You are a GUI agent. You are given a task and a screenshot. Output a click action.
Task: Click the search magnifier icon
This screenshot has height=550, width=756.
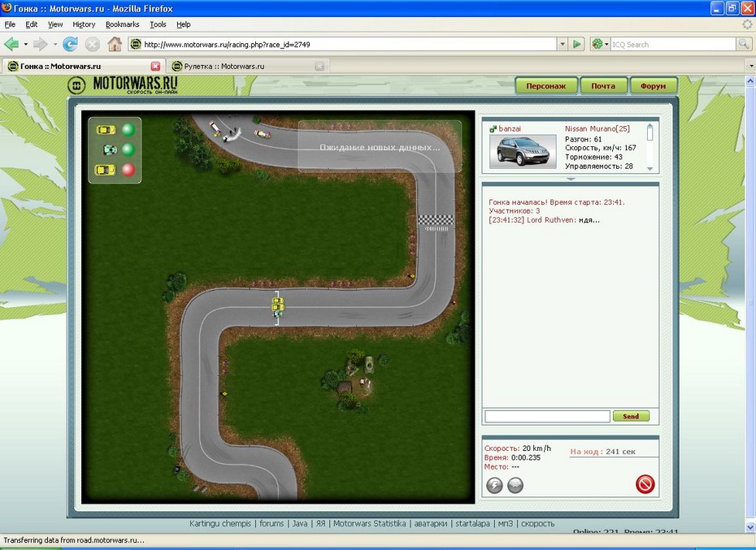click(x=744, y=45)
